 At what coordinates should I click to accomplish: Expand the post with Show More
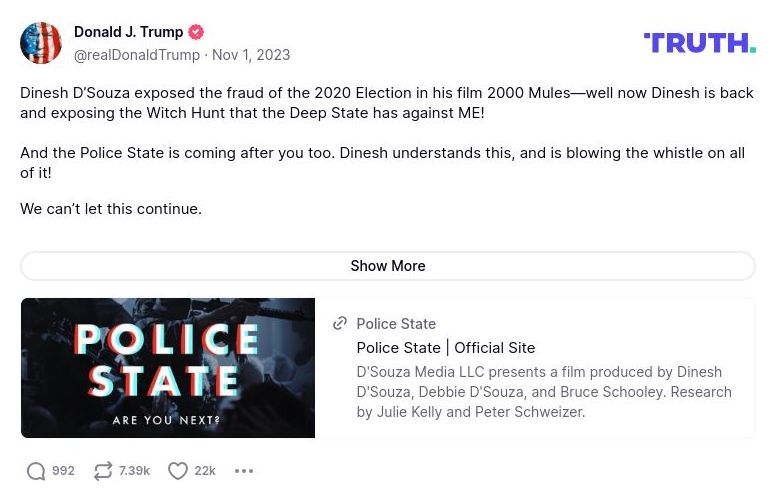[387, 266]
